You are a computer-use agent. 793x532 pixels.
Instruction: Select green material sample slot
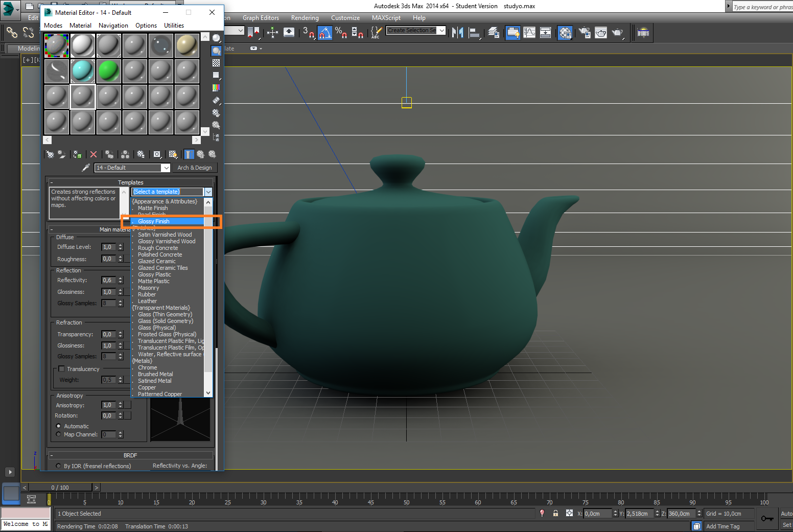point(108,71)
